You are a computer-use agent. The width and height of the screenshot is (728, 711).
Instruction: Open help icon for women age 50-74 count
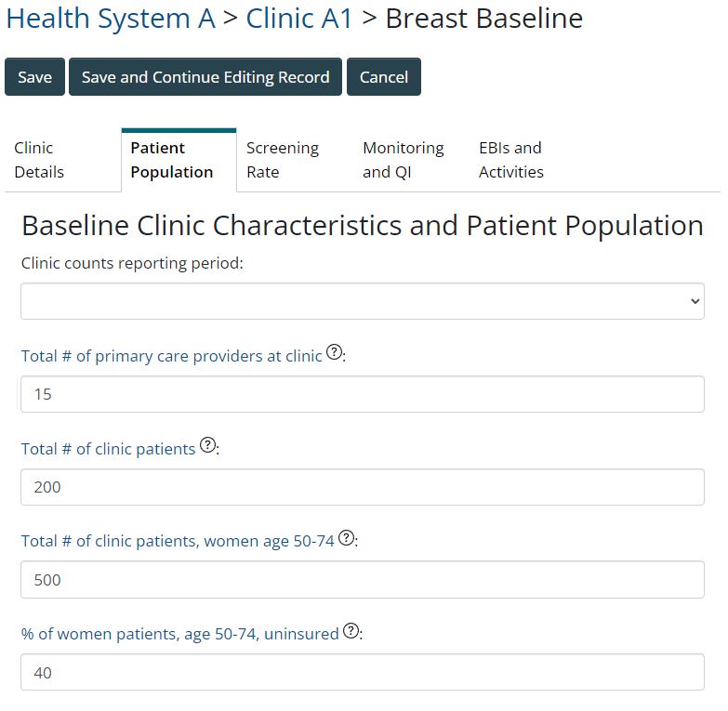(x=346, y=538)
